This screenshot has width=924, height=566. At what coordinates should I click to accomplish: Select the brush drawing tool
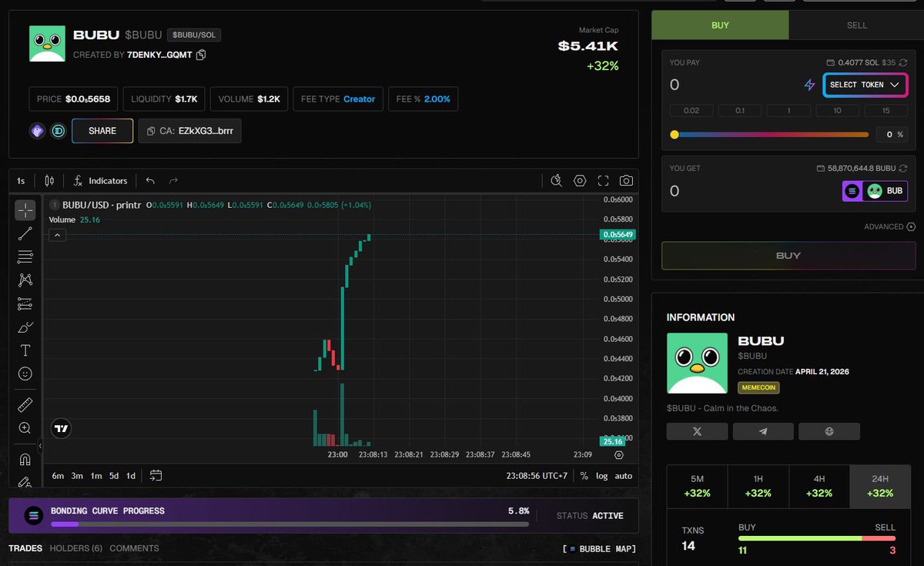[25, 327]
